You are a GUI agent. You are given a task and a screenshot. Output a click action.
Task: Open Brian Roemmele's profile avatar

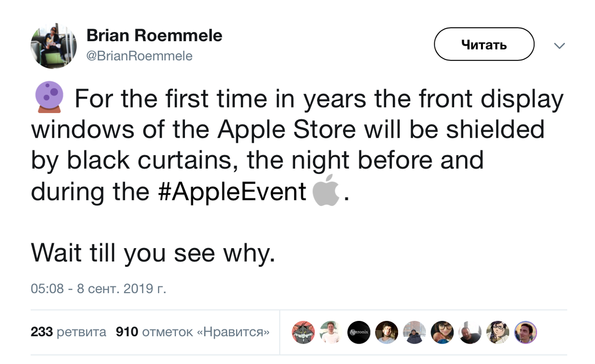(x=54, y=46)
